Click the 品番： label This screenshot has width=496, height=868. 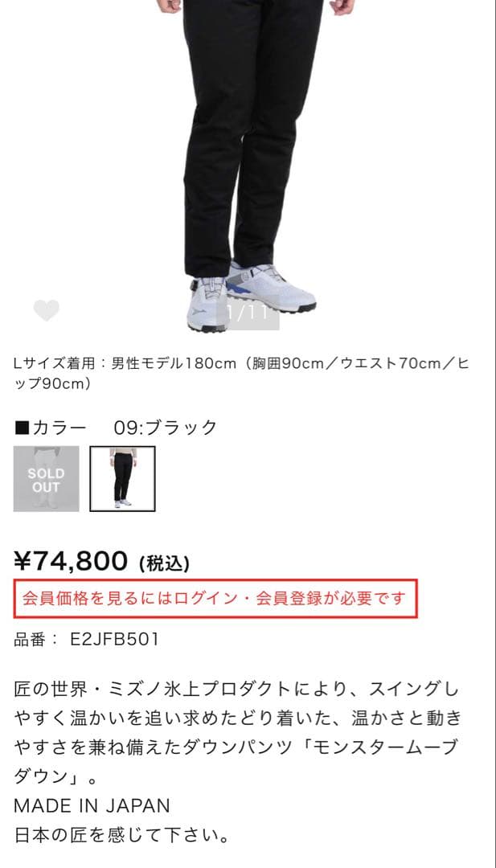coord(35,640)
